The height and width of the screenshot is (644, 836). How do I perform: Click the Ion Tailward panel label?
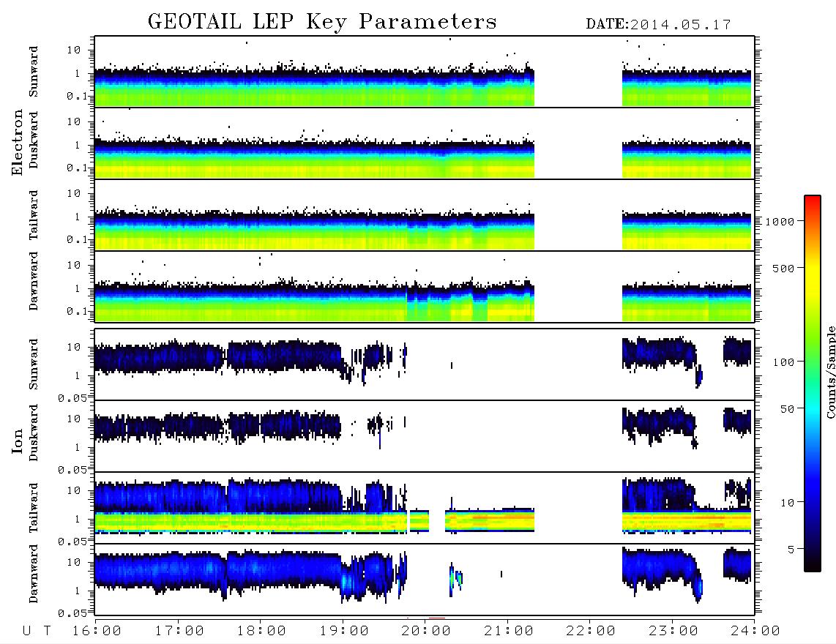[x=34, y=508]
